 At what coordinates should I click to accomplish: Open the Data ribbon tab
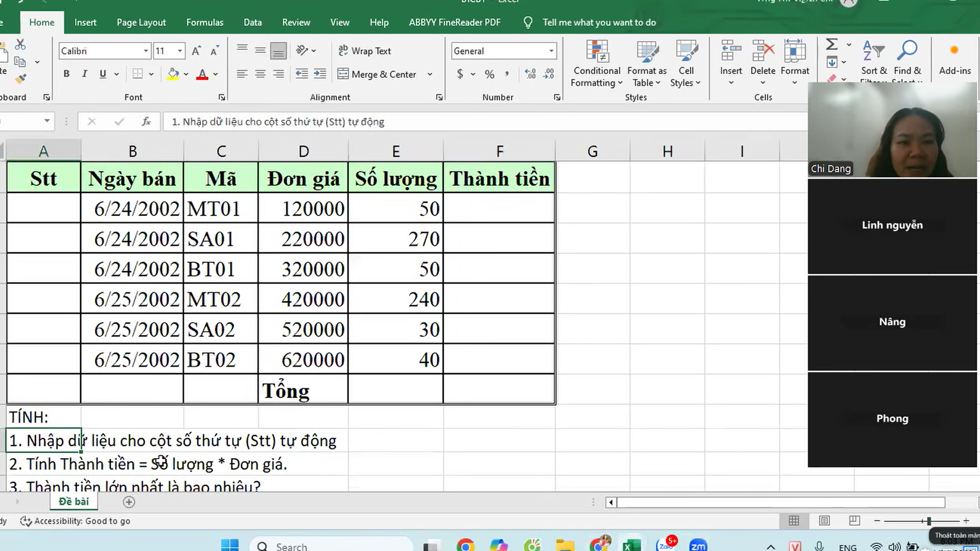click(253, 23)
